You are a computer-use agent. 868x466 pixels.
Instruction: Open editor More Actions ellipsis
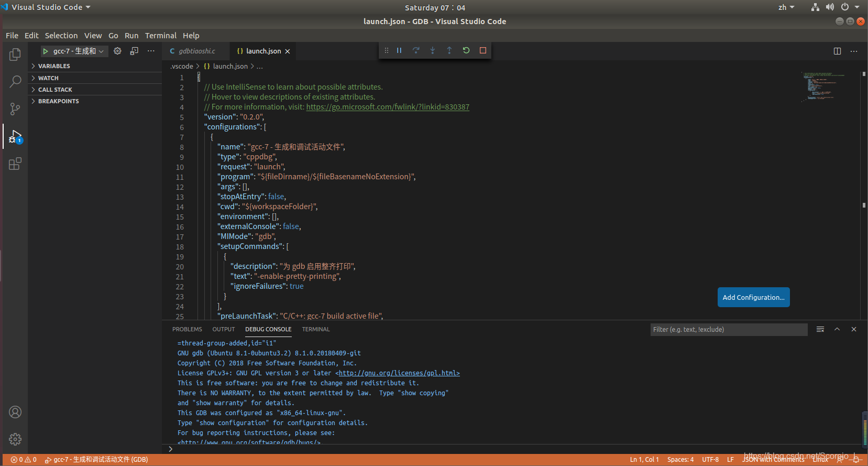point(854,51)
